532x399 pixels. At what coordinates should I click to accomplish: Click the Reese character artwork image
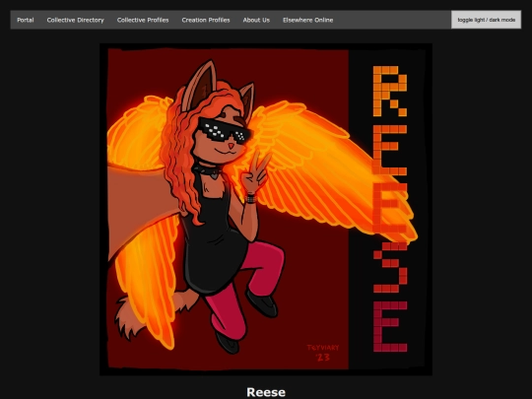pyautogui.click(x=266, y=209)
